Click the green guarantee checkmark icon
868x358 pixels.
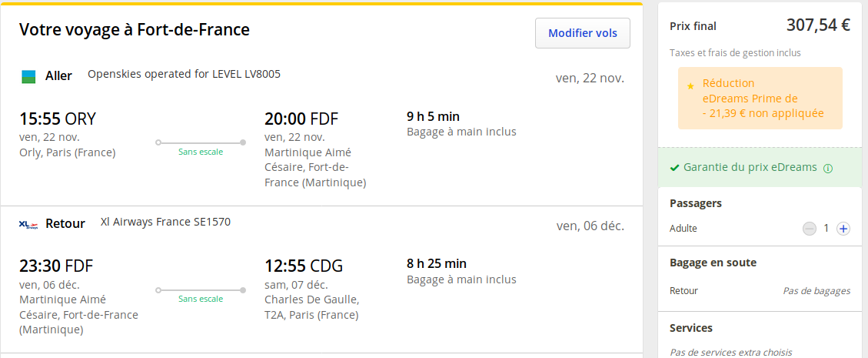tap(674, 167)
